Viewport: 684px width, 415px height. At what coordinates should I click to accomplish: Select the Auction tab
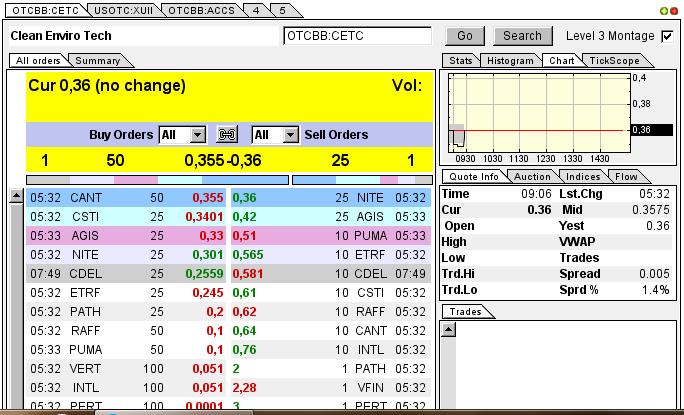tap(532, 177)
